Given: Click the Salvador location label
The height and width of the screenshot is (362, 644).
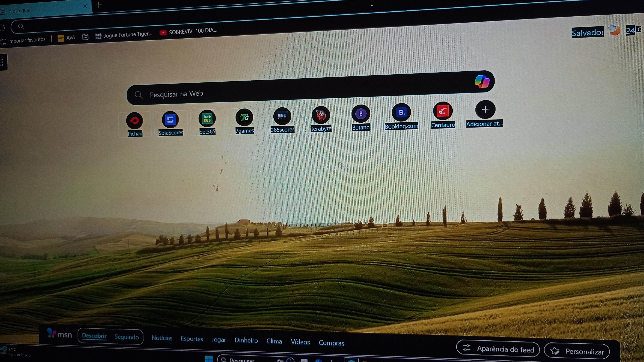Looking at the screenshot, I should click(x=588, y=32).
